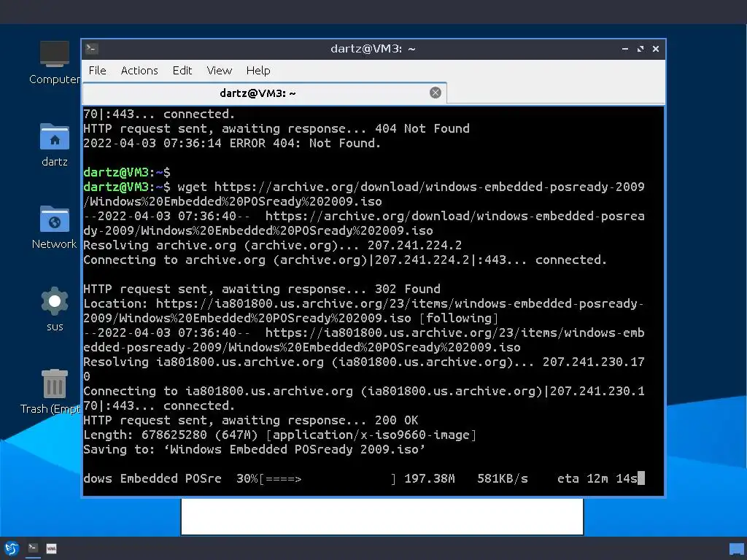Click the 'Length: 678625280 (647M)' line
Screen dimensions: 747x560
[279, 435]
